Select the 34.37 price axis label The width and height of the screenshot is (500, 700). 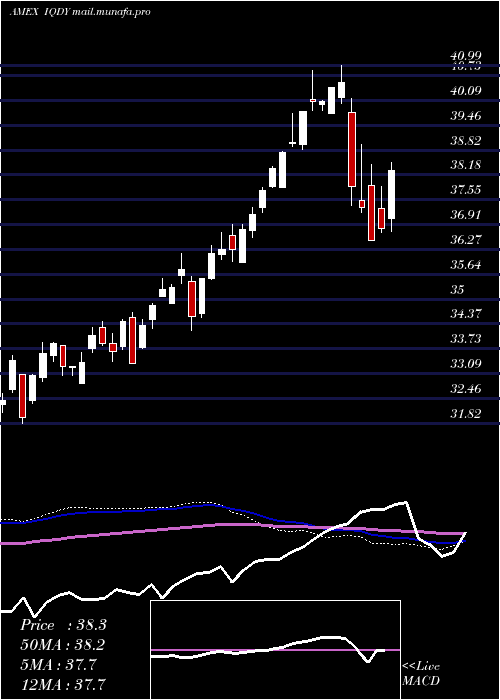[x=466, y=314]
